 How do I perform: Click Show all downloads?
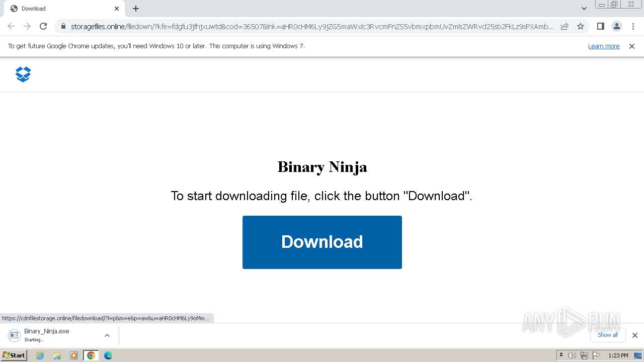[x=608, y=335]
